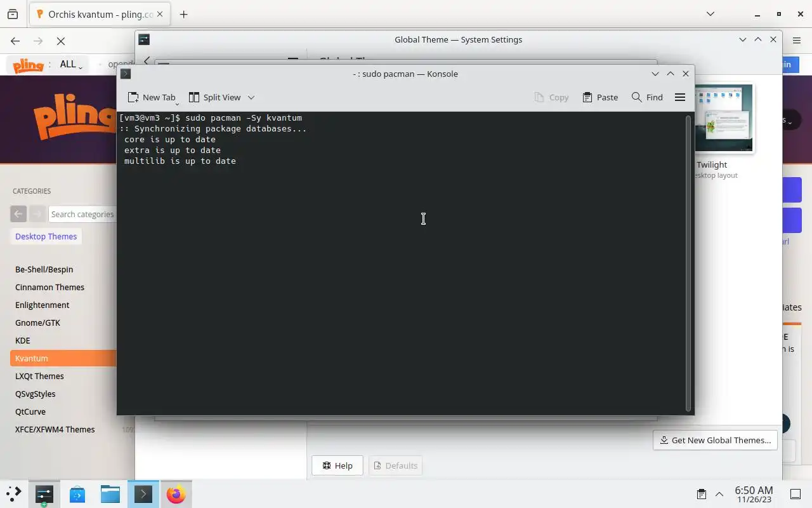Select the Breeze Twilight theme thumbnail
Image resolution: width=812 pixels, height=508 pixels.
coord(723,118)
